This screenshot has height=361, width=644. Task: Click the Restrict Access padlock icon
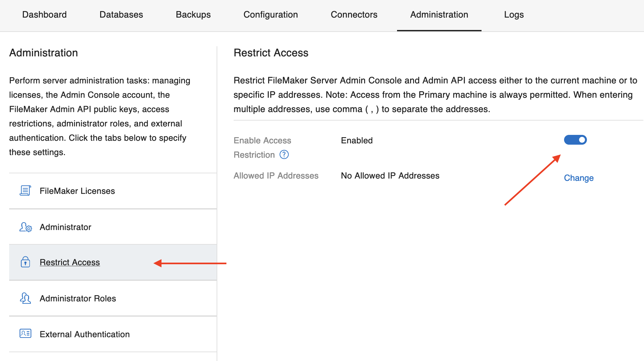click(x=25, y=262)
